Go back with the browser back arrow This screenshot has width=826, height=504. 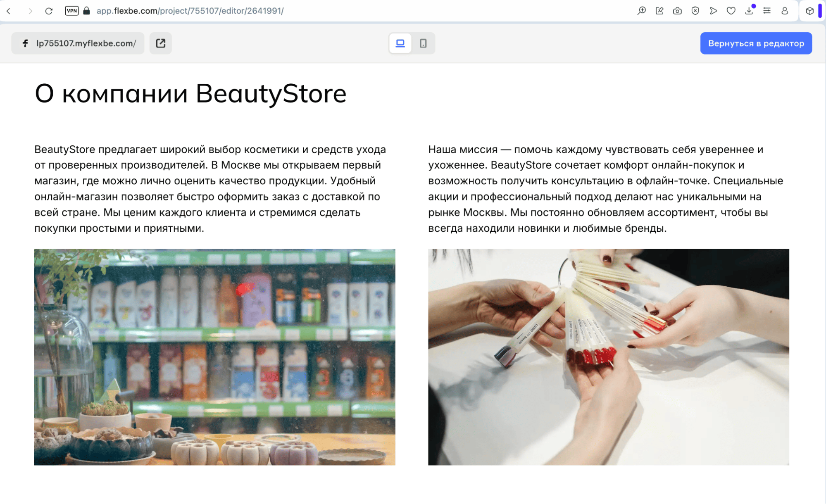(x=8, y=11)
